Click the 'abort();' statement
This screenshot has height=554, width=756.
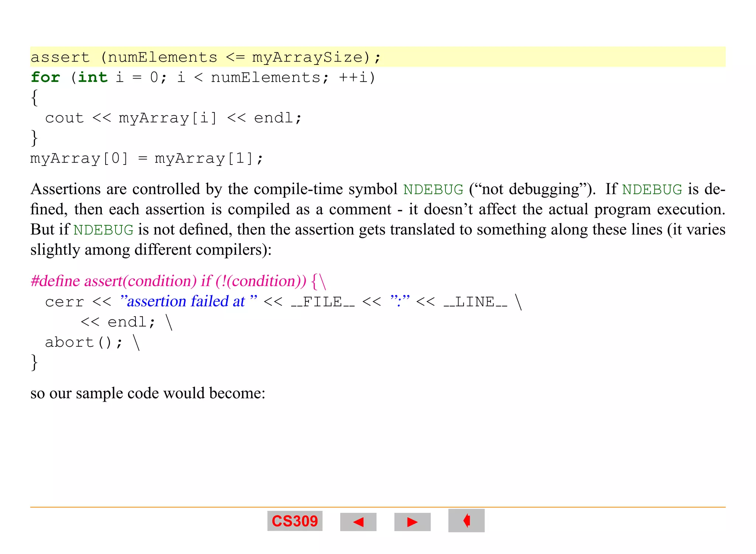[x=84, y=342]
